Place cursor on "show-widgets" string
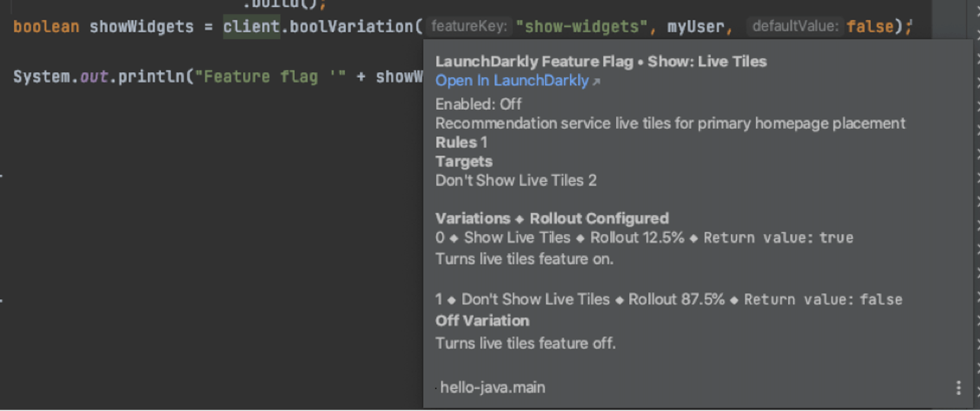Screen dimensions: 980x411 (x=581, y=27)
